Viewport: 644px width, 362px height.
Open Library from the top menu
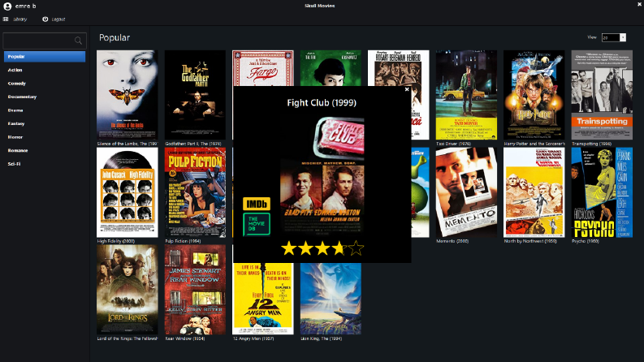click(15, 19)
